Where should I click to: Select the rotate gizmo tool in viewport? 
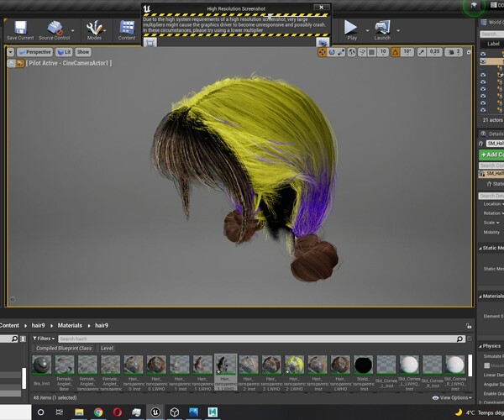[332, 52]
